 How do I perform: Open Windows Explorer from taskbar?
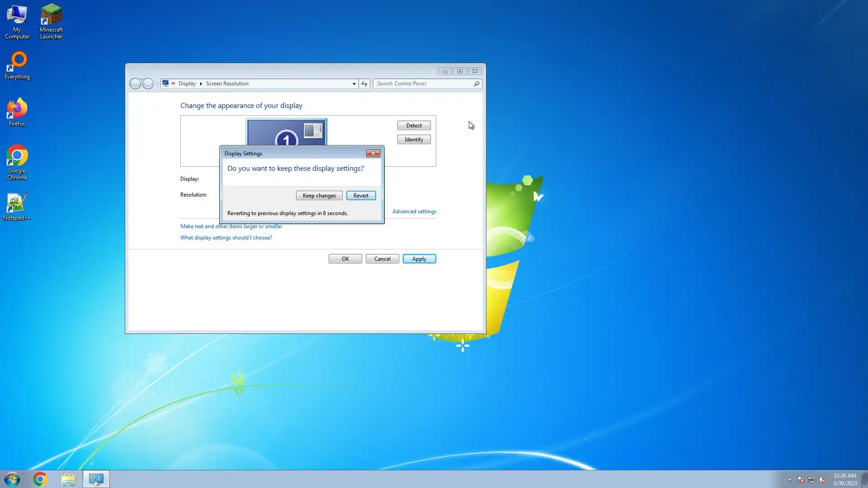point(68,479)
